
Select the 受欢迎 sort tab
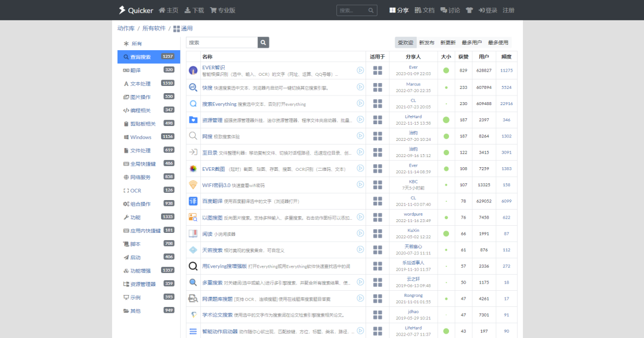click(x=405, y=42)
